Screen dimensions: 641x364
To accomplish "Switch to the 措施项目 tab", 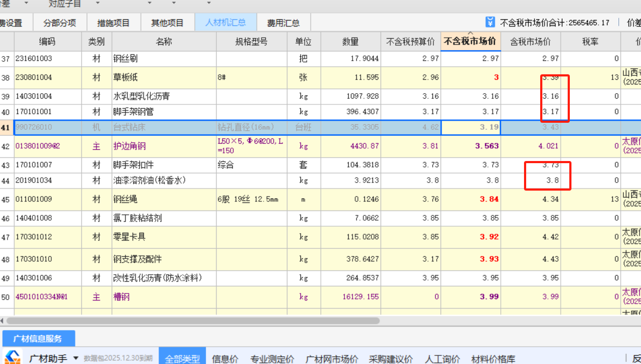I will 114,23.
